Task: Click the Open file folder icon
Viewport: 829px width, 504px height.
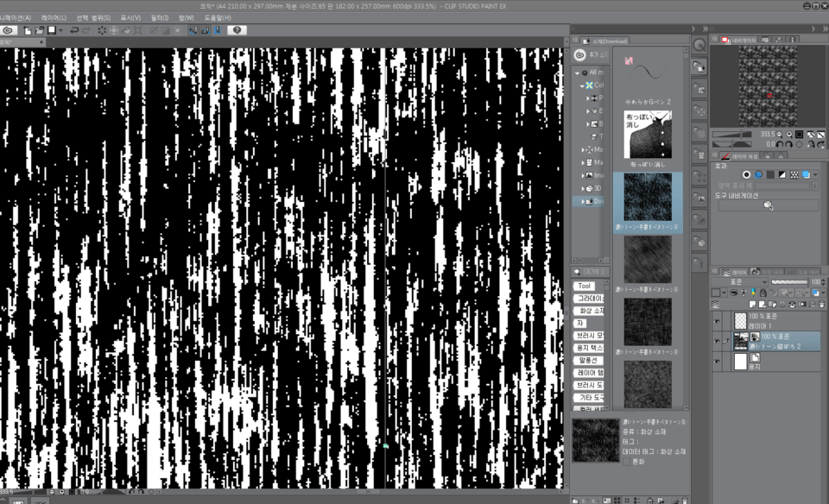Action: point(40,30)
